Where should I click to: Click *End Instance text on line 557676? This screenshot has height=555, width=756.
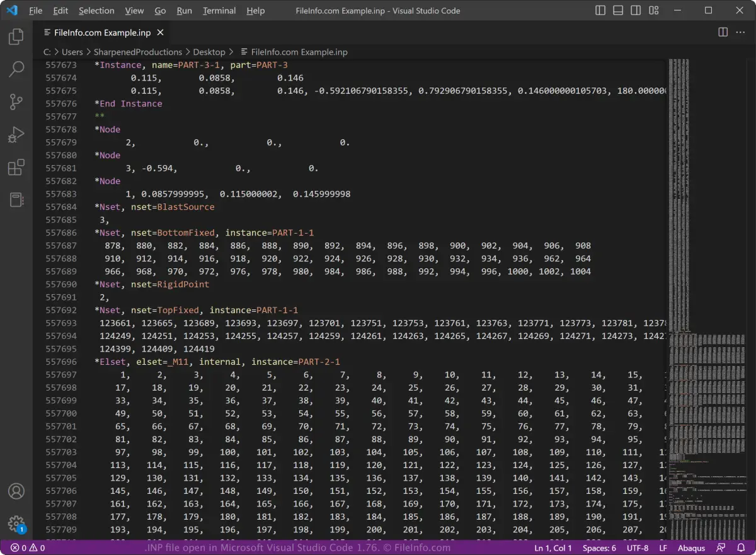point(129,103)
